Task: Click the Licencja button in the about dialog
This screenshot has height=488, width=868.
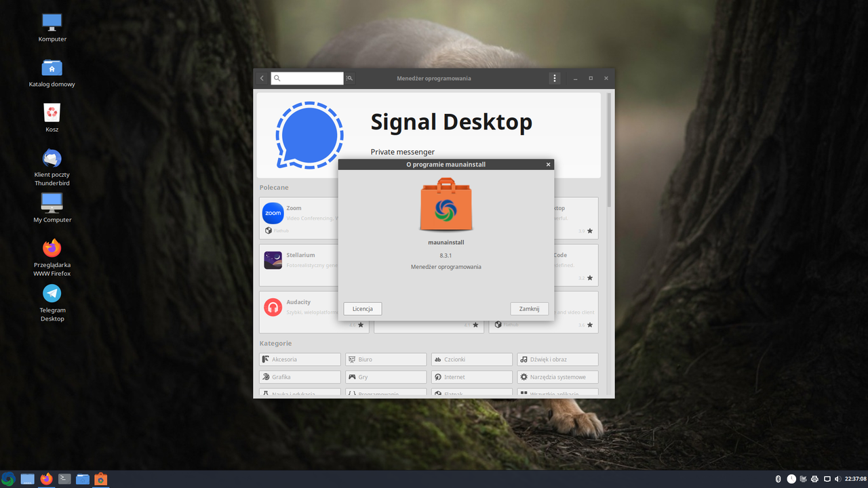Action: (363, 308)
